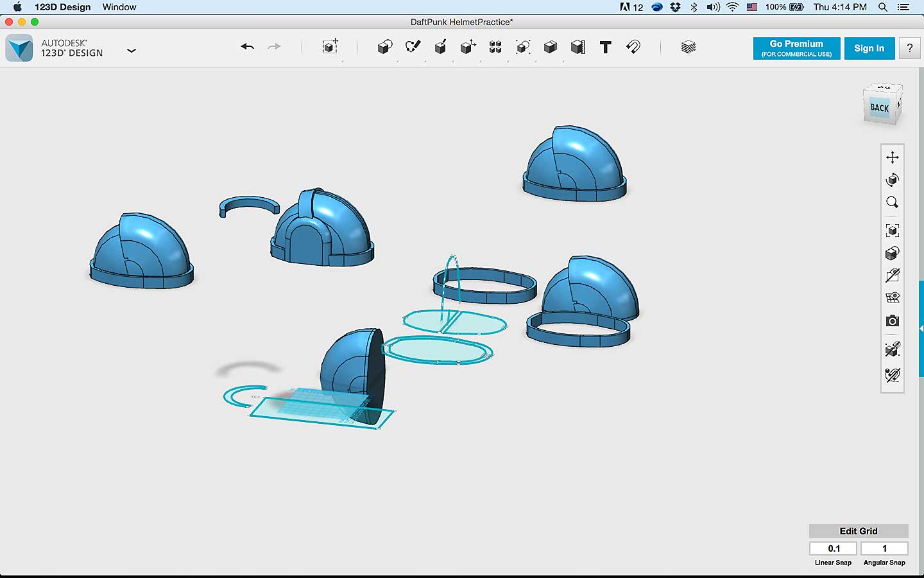The height and width of the screenshot is (578, 924).
Task: Click the Autodesk 123D Design logo
Action: click(19, 48)
